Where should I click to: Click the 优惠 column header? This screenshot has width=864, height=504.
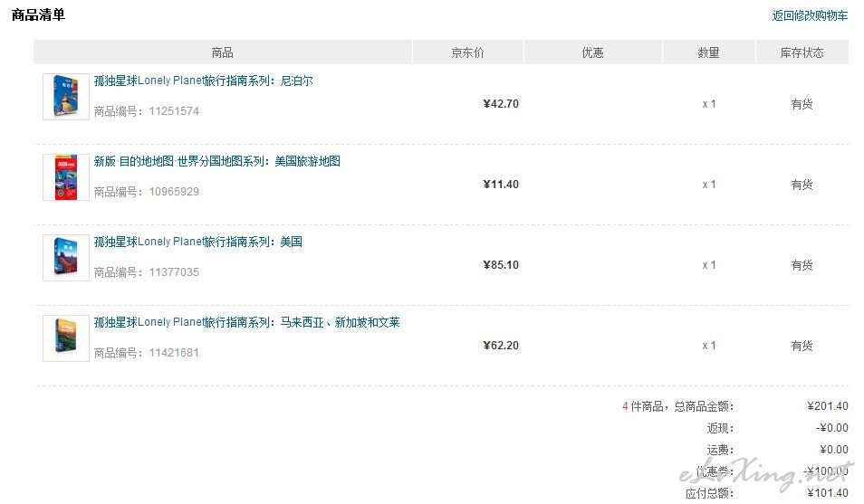pos(593,52)
